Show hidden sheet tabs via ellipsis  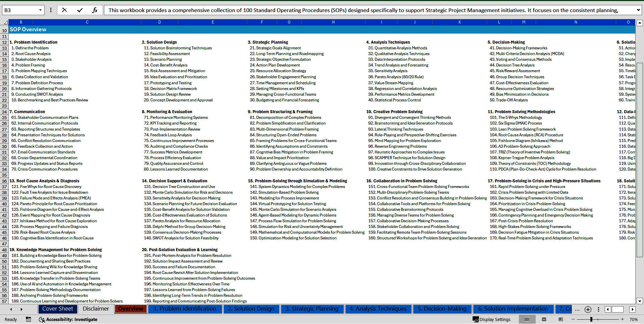point(577,309)
